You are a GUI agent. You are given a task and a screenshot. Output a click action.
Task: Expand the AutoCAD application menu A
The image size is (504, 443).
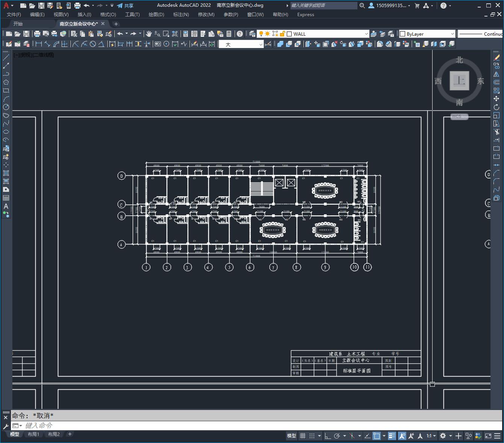[x=8, y=6]
